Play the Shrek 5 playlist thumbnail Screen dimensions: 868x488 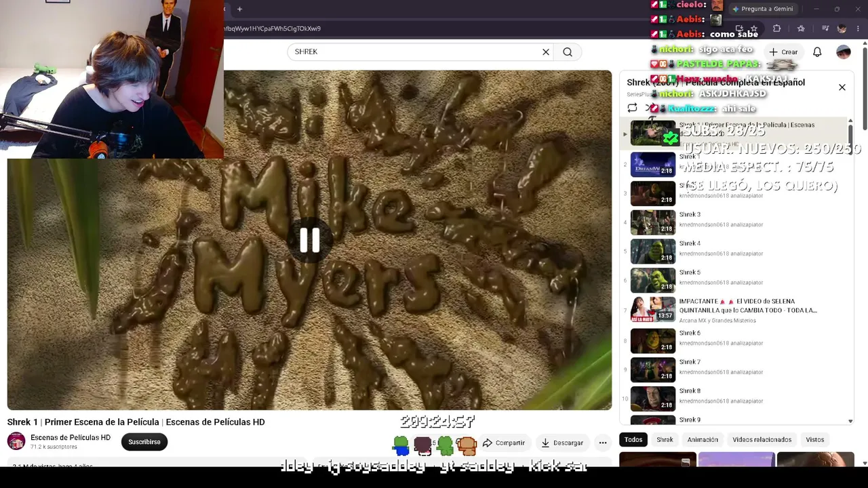653,281
